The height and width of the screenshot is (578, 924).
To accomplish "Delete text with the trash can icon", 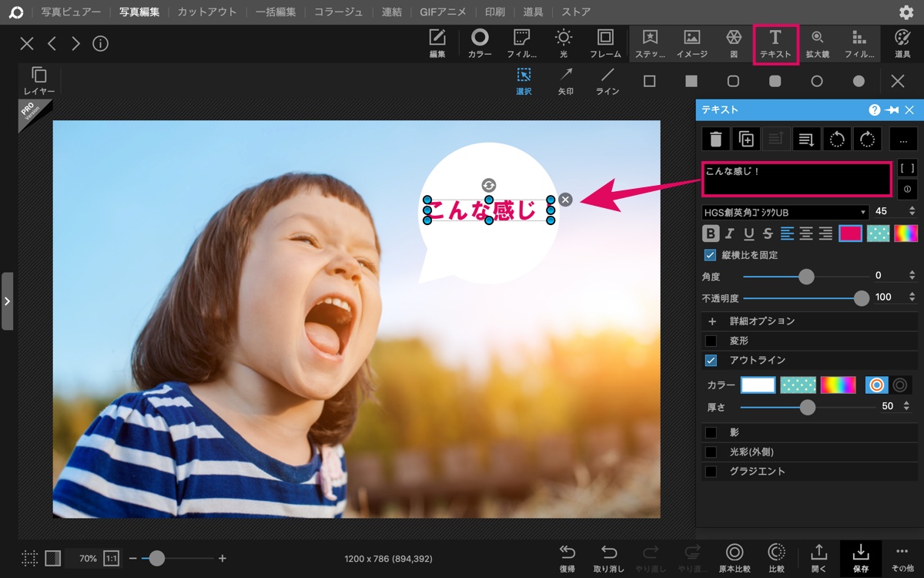I will (715, 139).
